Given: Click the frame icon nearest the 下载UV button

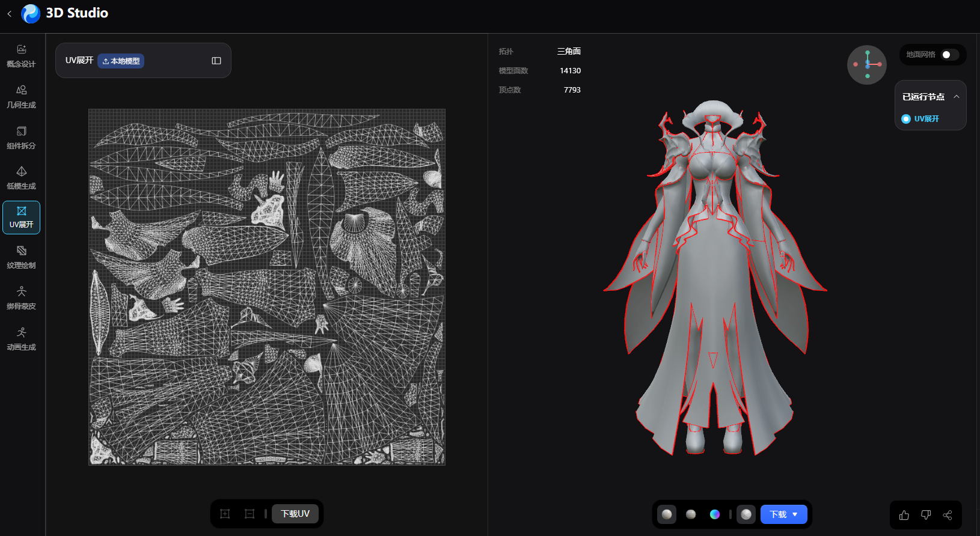Looking at the screenshot, I should pyautogui.click(x=250, y=514).
